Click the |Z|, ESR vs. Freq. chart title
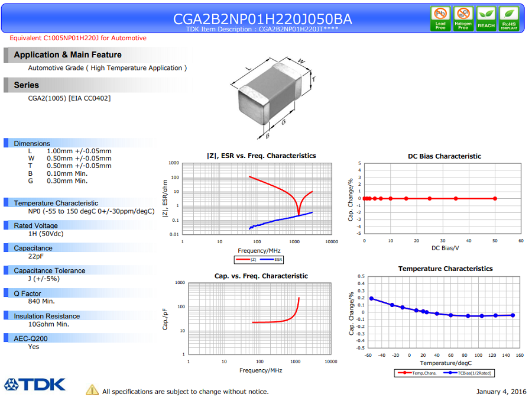 [x=261, y=156]
